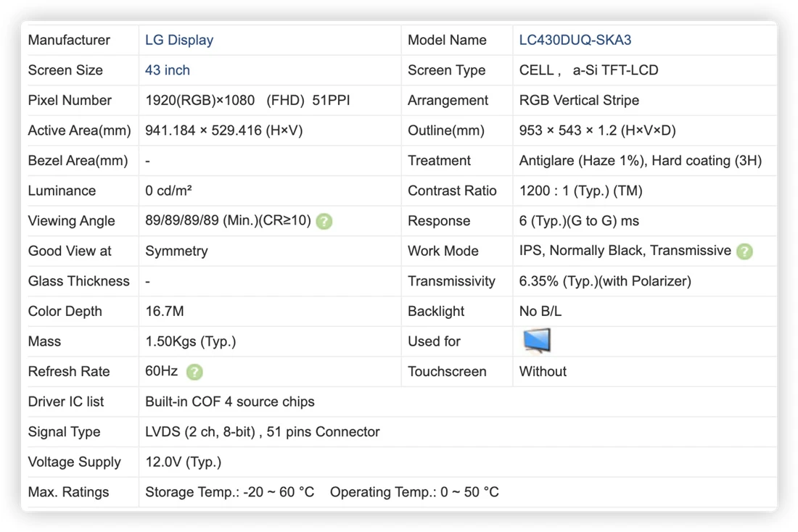The image size is (798, 532).
Task: Select the 6.35% transmissivity value
Action: coord(605,281)
